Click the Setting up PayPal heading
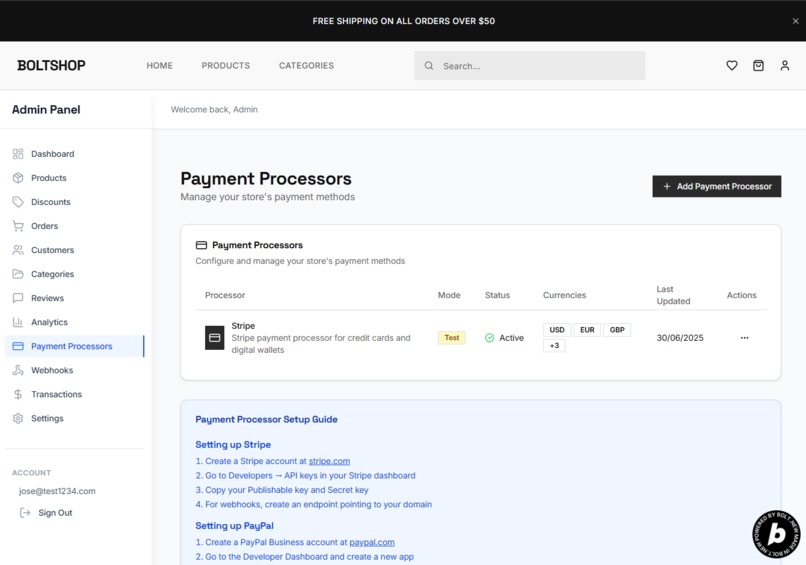 [234, 526]
